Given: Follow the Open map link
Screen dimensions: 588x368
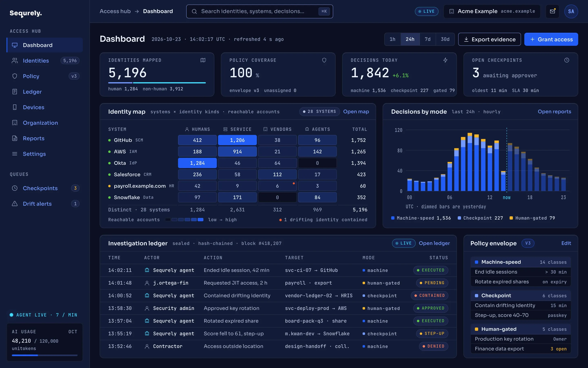Looking at the screenshot, I should click(x=356, y=111).
